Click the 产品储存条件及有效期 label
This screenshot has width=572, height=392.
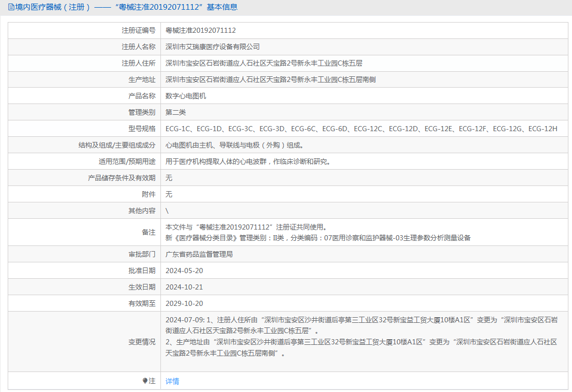coord(122,178)
